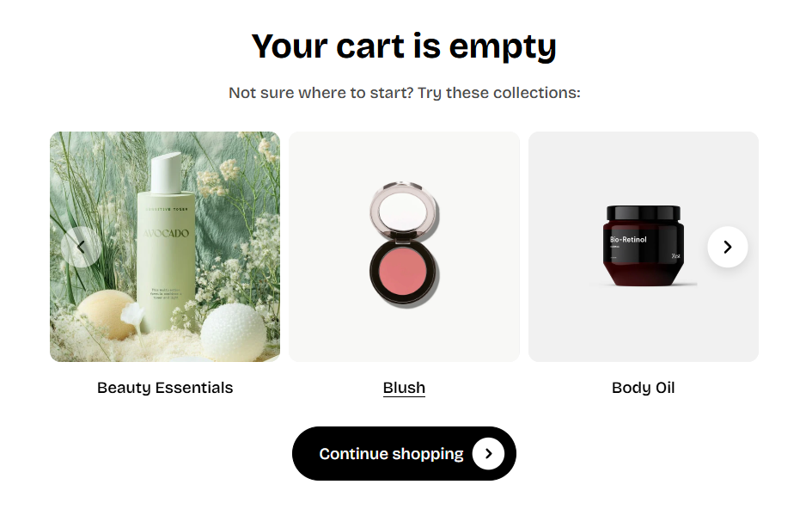Image resolution: width=812 pixels, height=509 pixels.
Task: Click the 'Your cart is empty' heading
Action: tap(404, 46)
